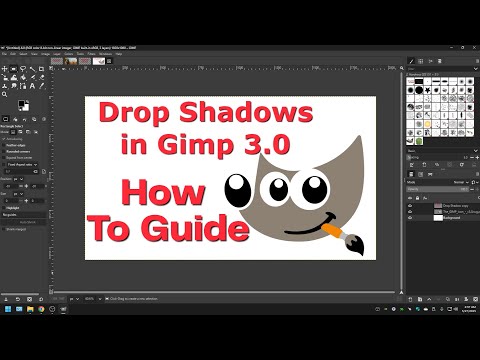The image size is (480, 360).
Task: Switch to the Patterns tab
Action: [421, 61]
